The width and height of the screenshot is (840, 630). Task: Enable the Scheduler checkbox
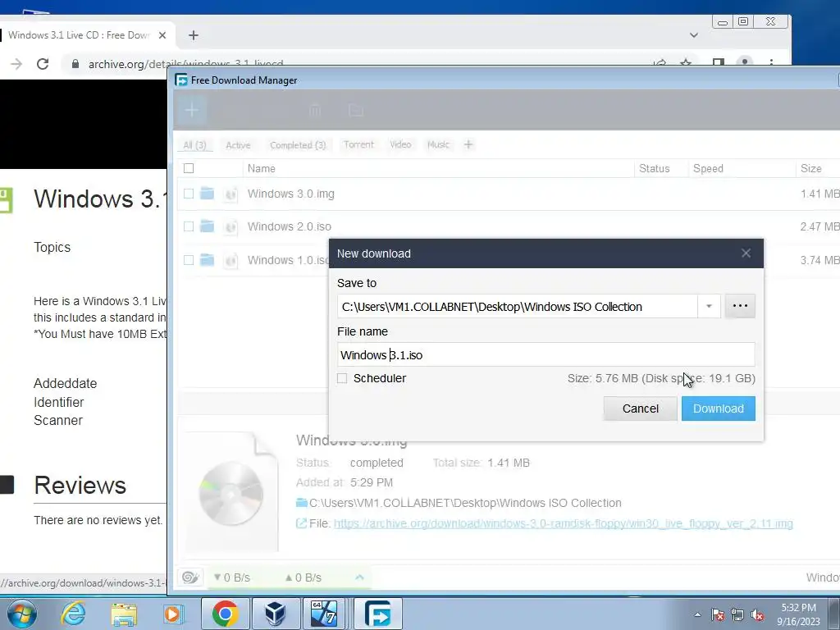pyautogui.click(x=342, y=378)
